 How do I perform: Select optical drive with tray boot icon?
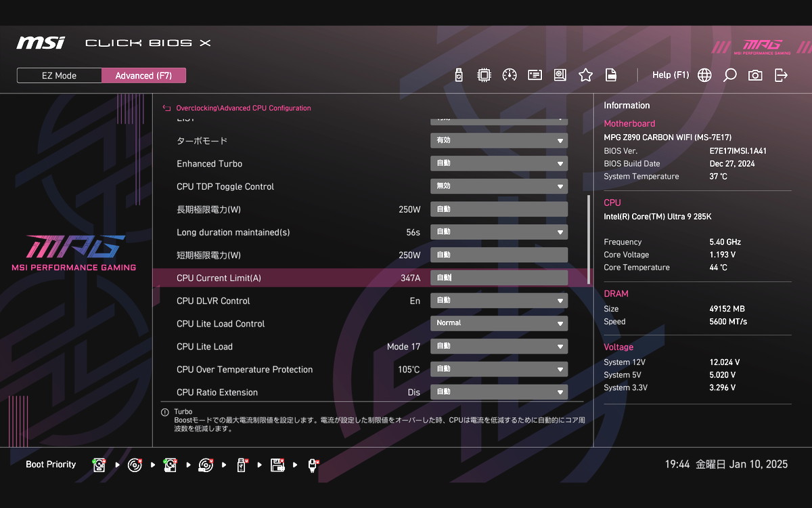[206, 465]
